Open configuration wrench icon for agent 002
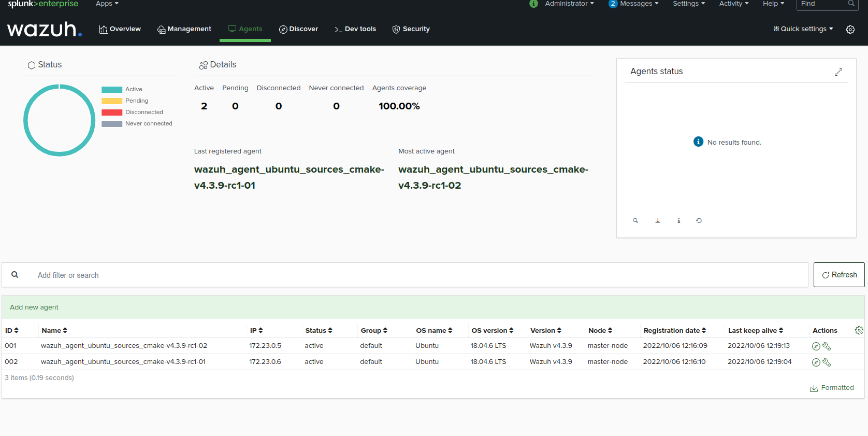This screenshot has width=868, height=436. tap(827, 362)
